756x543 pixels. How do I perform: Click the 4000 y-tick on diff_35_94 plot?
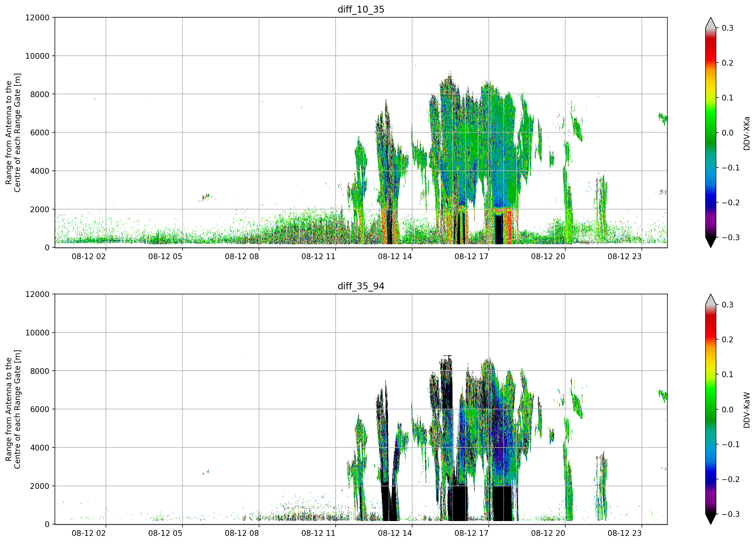click(40, 448)
